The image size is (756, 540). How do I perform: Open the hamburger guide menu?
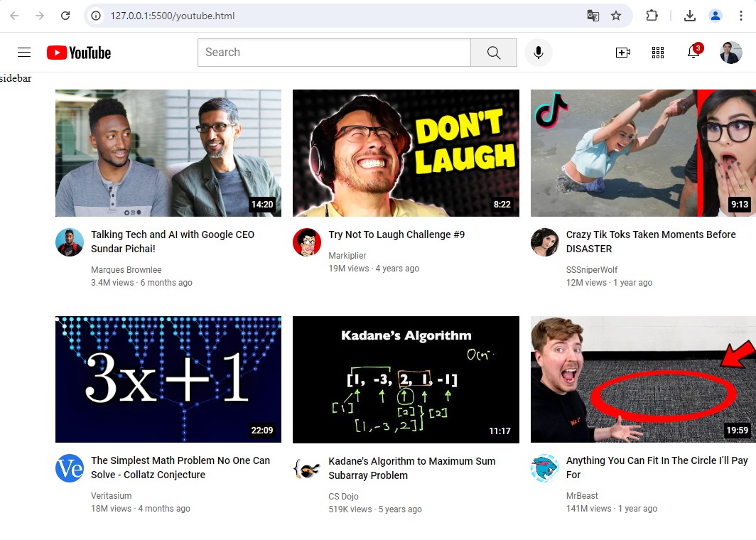(x=24, y=52)
